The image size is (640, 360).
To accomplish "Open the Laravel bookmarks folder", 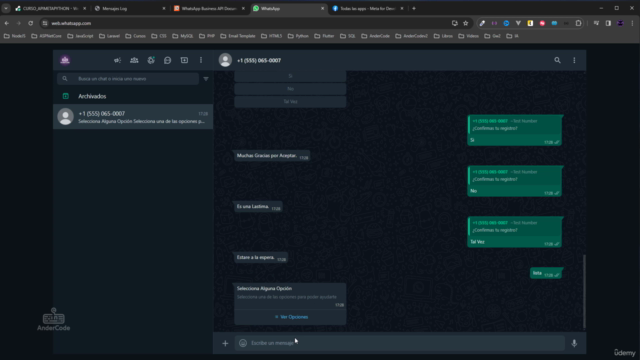I will tap(110, 36).
